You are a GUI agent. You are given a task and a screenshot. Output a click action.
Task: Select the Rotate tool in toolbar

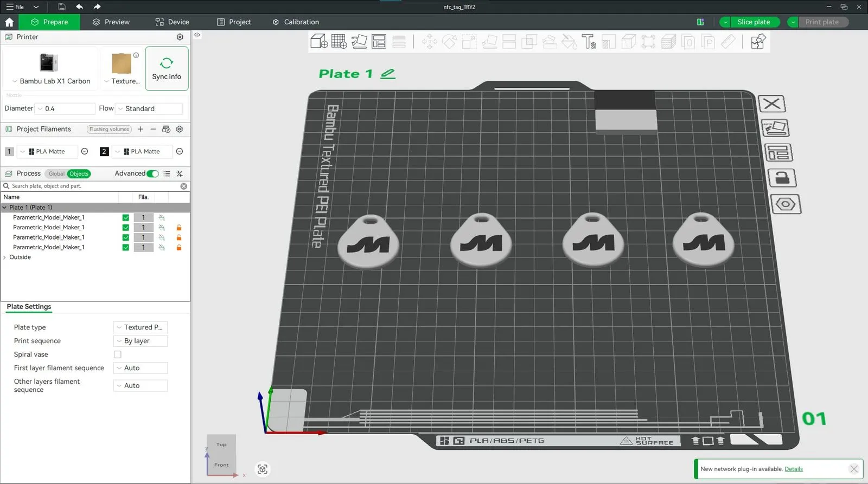click(450, 41)
